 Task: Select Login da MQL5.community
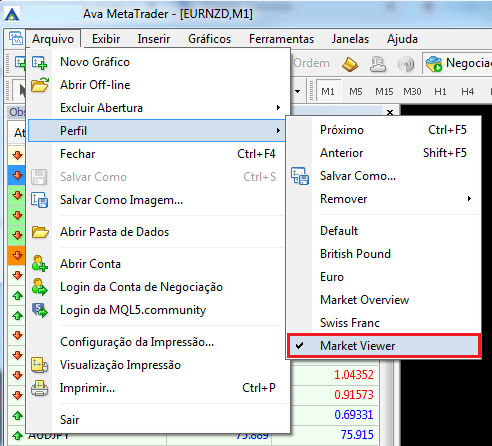157,310
